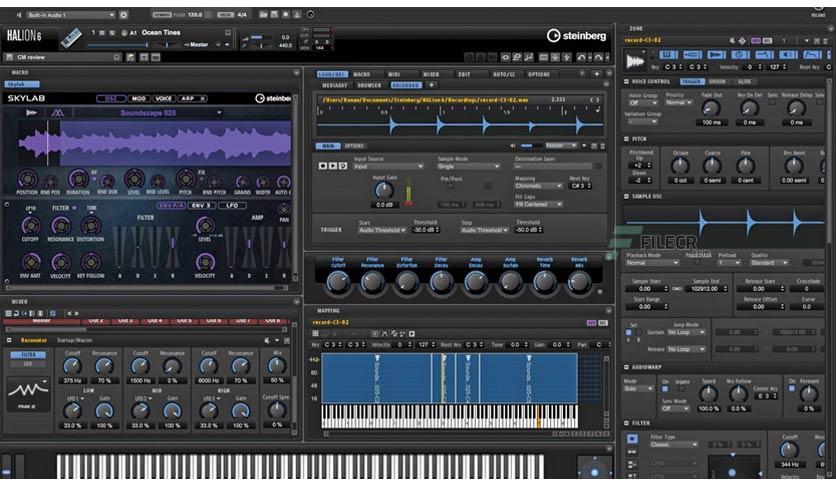Click the plus tab next to Recorder subtab
Image resolution: width=836 pixels, height=484 pixels.
[x=431, y=85]
